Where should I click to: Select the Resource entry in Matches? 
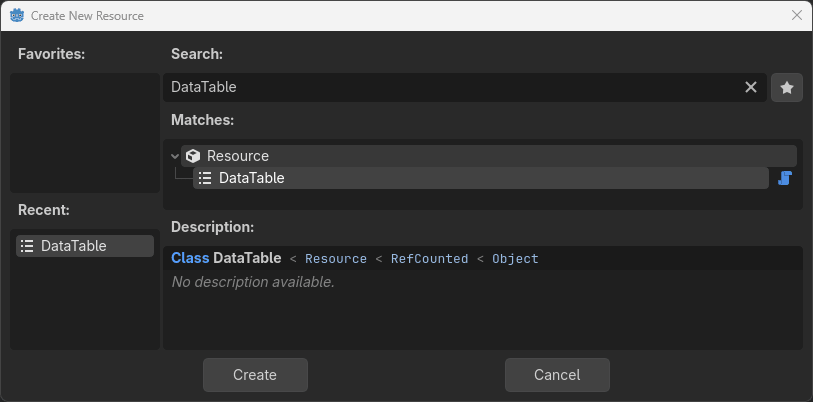pyautogui.click(x=238, y=156)
